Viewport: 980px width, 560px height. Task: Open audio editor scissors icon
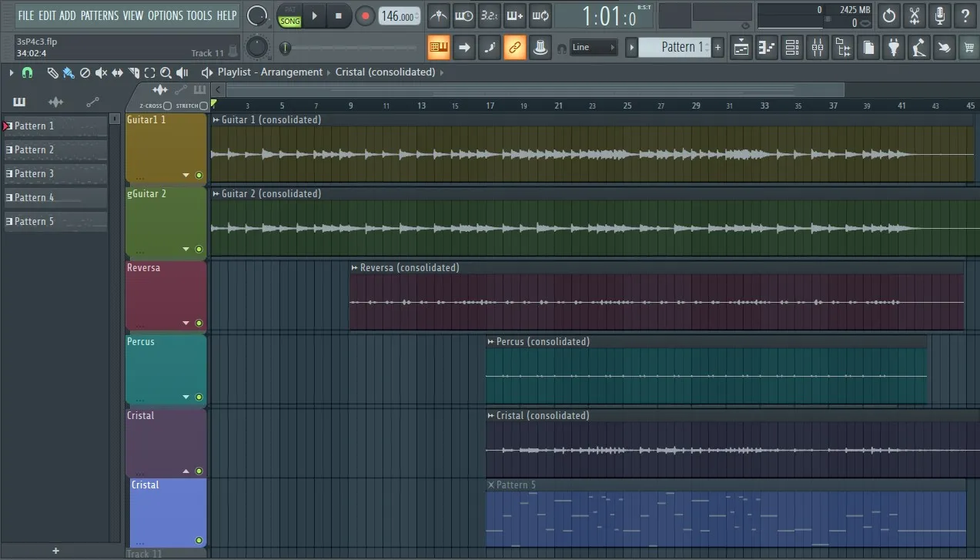[915, 15]
